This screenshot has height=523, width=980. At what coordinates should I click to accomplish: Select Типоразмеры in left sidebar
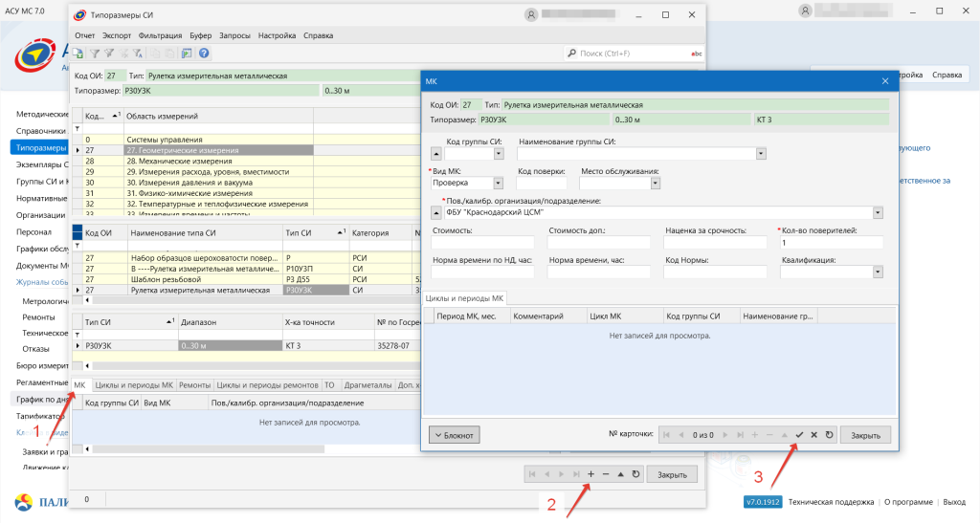click(x=39, y=148)
